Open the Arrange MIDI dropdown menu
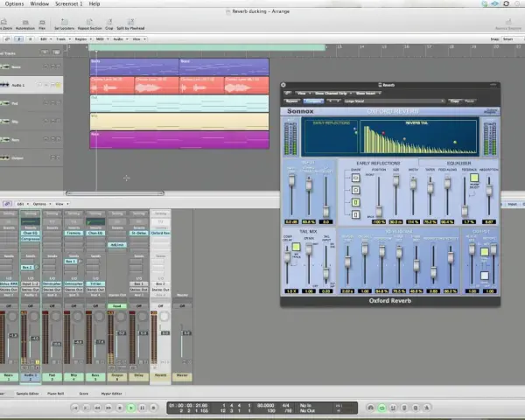This screenshot has height=420, width=525. point(101,39)
